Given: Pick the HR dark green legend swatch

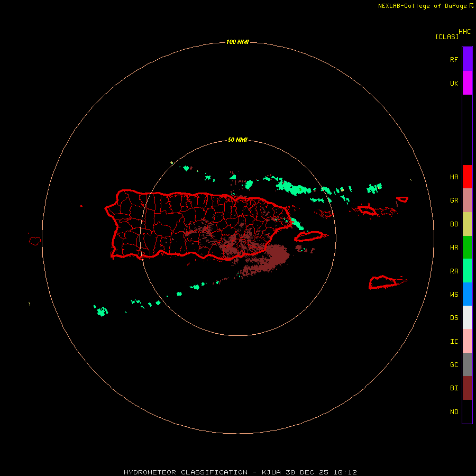Looking at the screenshot, I should [x=467, y=248].
